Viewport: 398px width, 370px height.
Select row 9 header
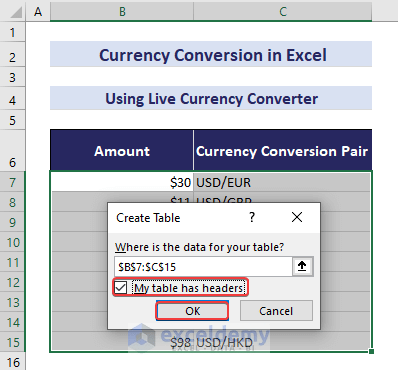pos(13,222)
